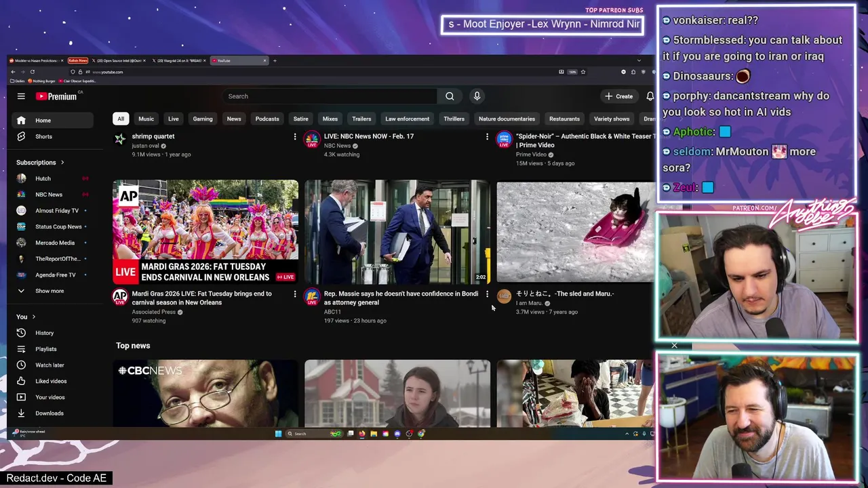Open Discord from the taskbar
The height and width of the screenshot is (488, 868).
coord(397,434)
